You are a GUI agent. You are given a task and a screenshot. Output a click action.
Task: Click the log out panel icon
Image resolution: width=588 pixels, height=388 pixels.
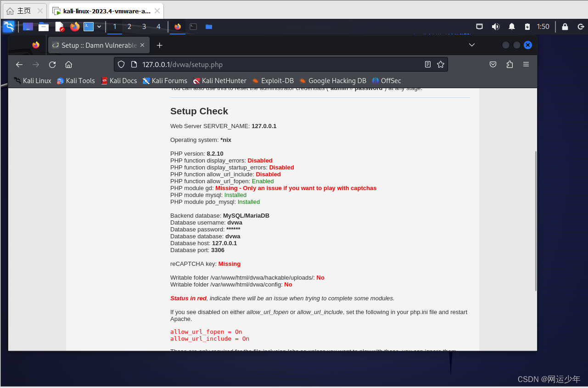click(581, 27)
